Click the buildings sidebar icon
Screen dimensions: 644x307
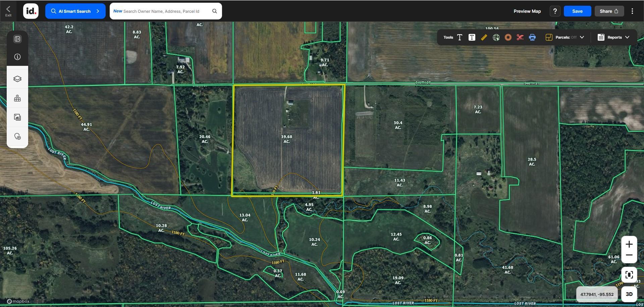pos(17,98)
